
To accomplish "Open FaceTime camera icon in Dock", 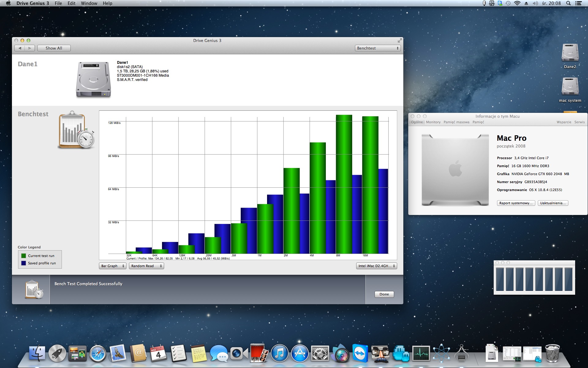I will [239, 353].
